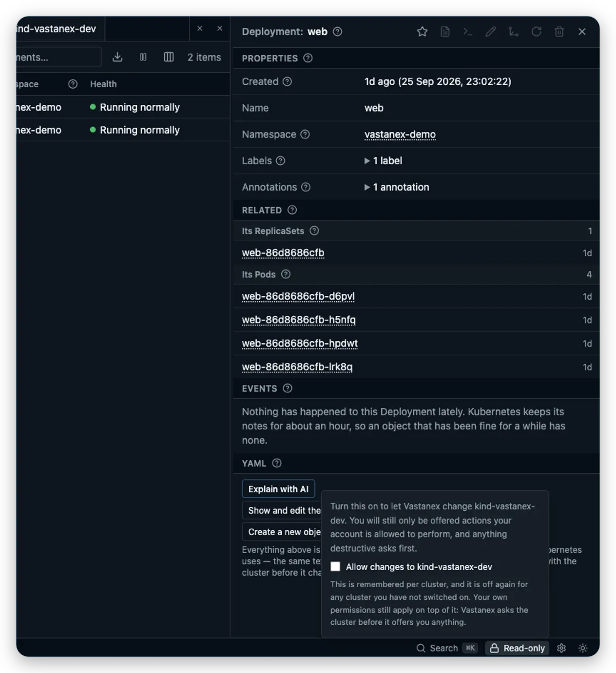616x673 pixels.
Task: Select second row Running normally
Action: (135, 130)
